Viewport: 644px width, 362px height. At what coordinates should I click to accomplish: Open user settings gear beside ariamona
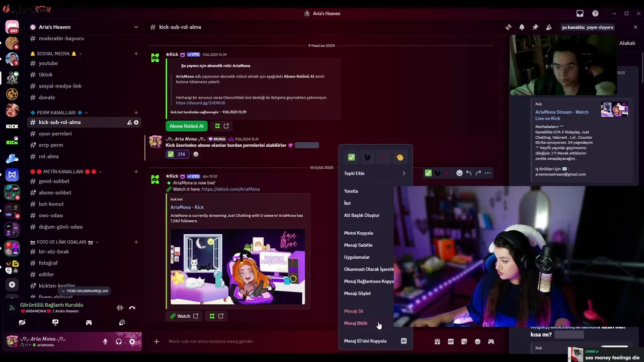tap(132, 341)
